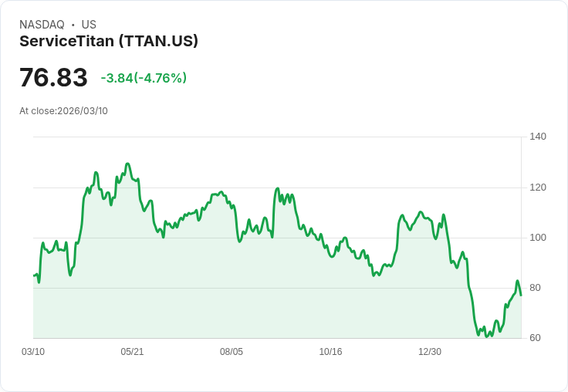The width and height of the screenshot is (568, 392).
Task: Click the bullet separator between NASDAQ and US
Action: click(73, 25)
